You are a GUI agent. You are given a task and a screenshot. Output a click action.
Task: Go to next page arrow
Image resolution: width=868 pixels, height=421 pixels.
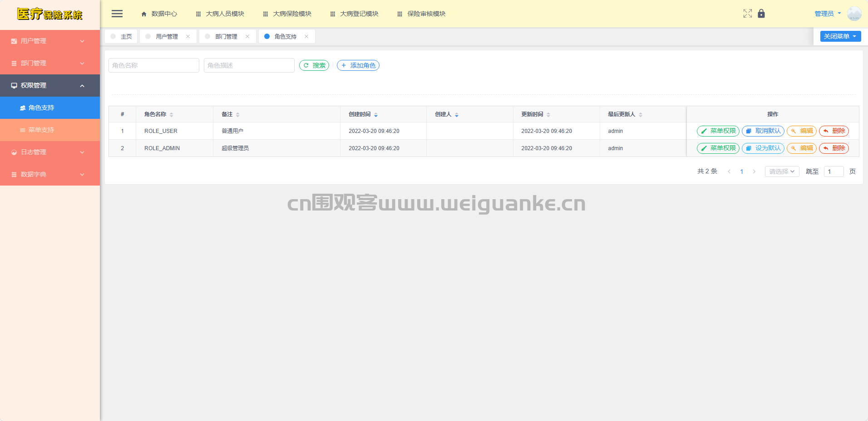point(754,171)
